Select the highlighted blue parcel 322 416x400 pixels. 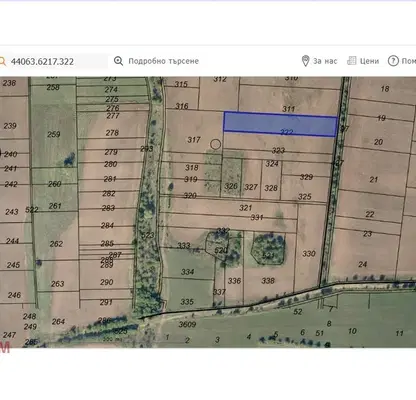coord(280,124)
